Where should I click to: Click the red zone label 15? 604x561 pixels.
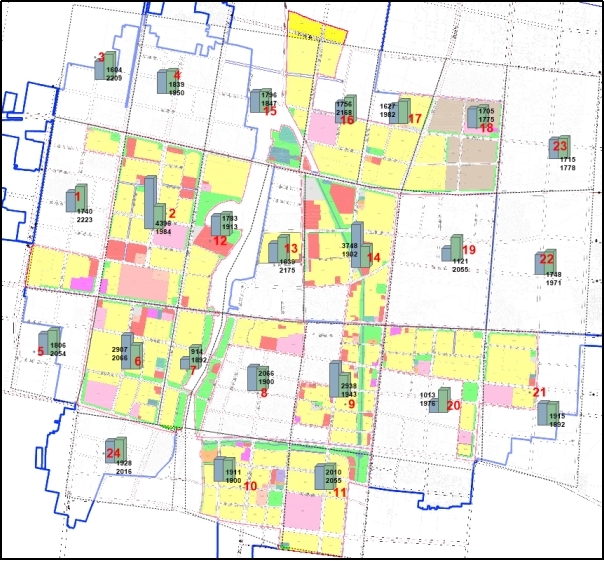(x=270, y=112)
